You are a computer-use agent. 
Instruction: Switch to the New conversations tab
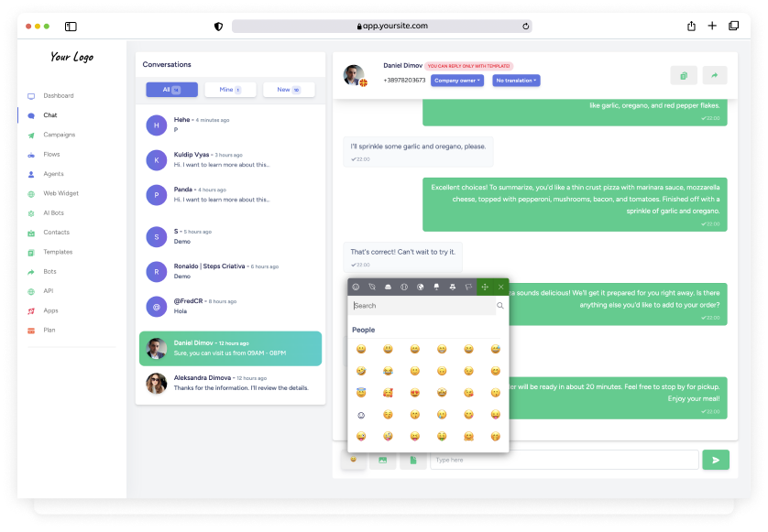click(288, 89)
